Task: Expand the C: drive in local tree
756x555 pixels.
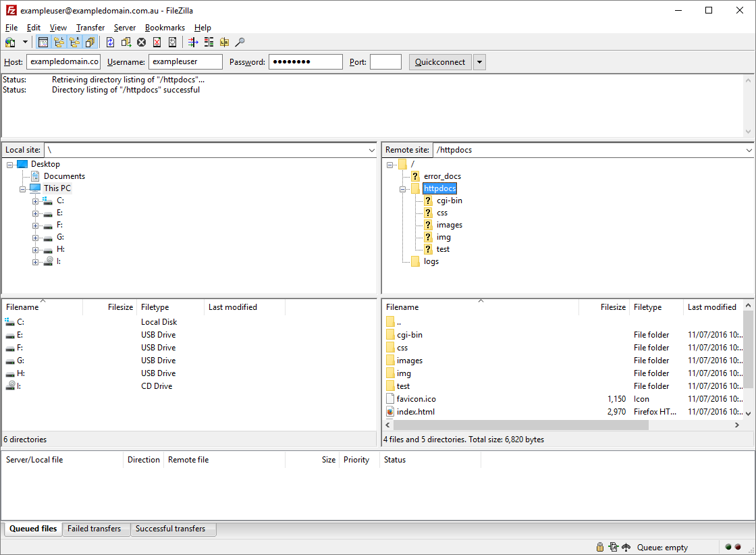Action: point(35,201)
